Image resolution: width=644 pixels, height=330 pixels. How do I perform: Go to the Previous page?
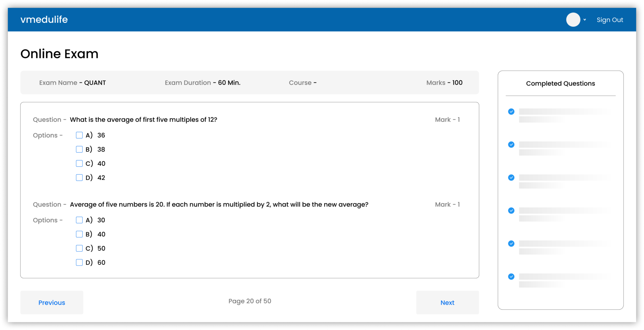pyautogui.click(x=52, y=302)
